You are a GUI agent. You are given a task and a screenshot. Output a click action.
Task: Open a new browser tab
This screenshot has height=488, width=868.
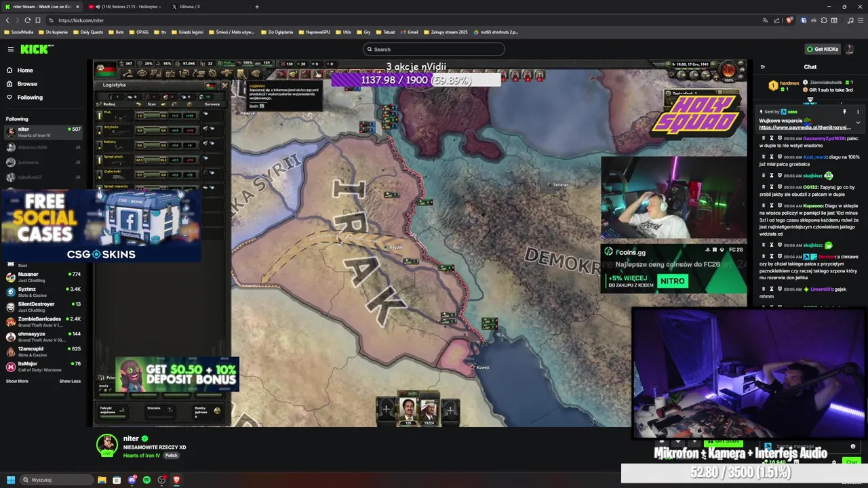pos(256,7)
